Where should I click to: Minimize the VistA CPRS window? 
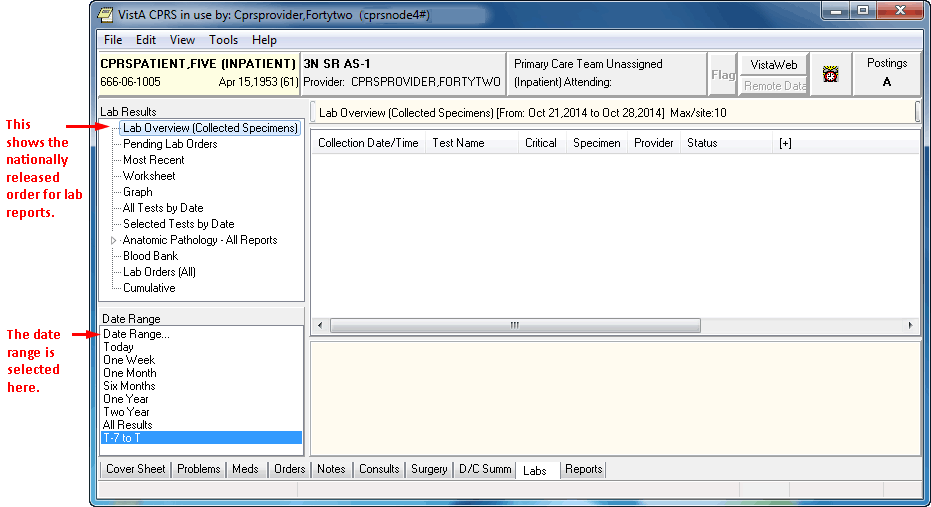point(836,11)
